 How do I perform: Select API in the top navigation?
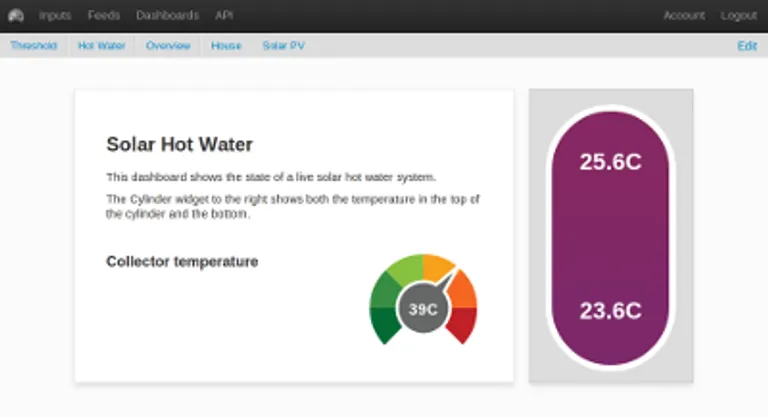[x=224, y=16]
